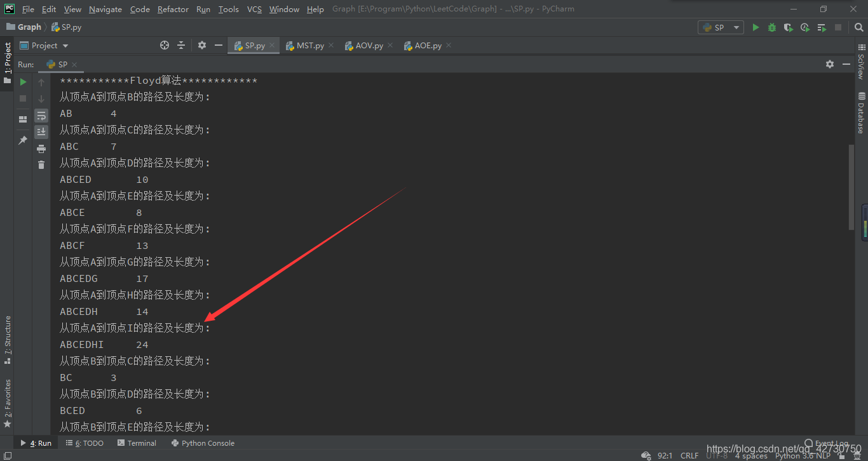Click the console's vertical scrollbar

tap(851, 187)
